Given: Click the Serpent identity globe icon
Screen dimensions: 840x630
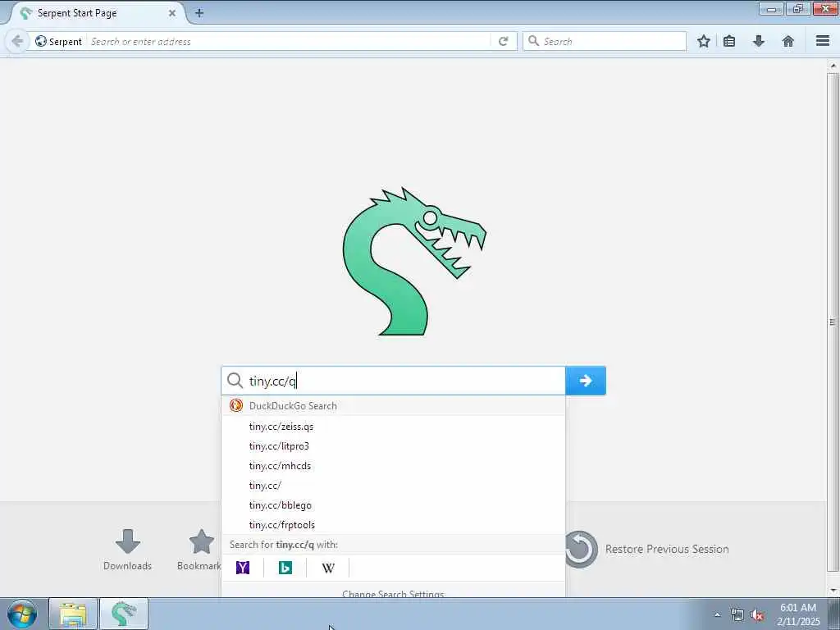Looking at the screenshot, I should tap(41, 41).
